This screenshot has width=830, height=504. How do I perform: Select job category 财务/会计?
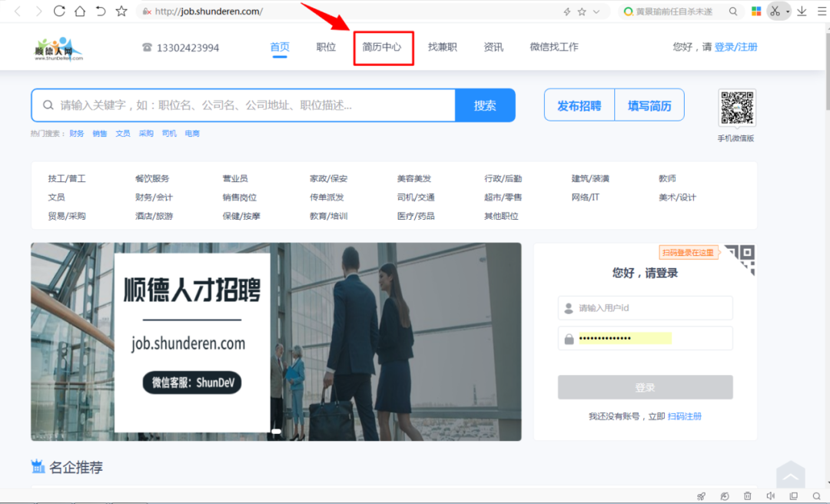click(154, 197)
